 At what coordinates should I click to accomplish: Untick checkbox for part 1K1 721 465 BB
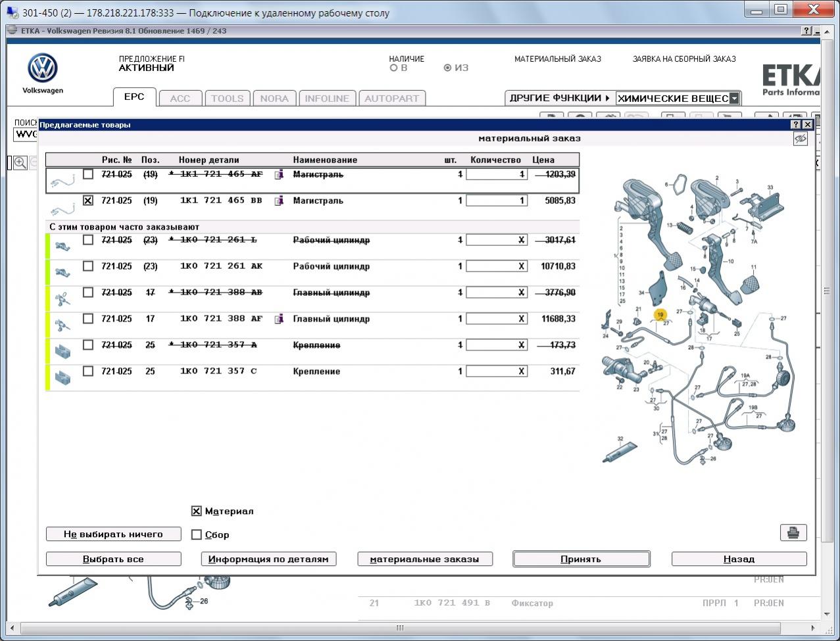88,201
